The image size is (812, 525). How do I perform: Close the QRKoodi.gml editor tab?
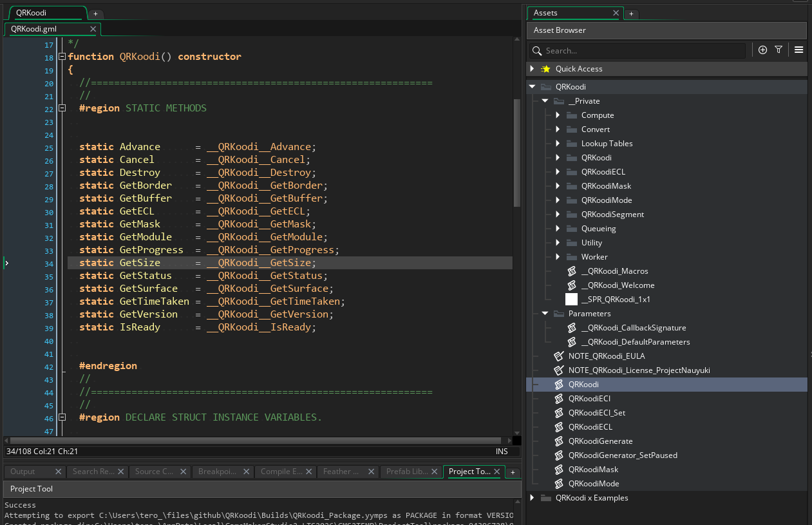[x=93, y=29]
